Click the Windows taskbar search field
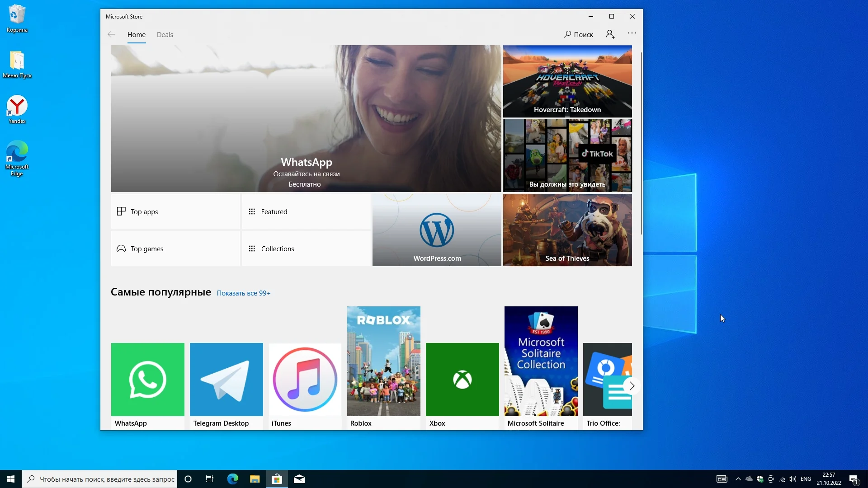Screen dimensions: 868x488 point(106,479)
